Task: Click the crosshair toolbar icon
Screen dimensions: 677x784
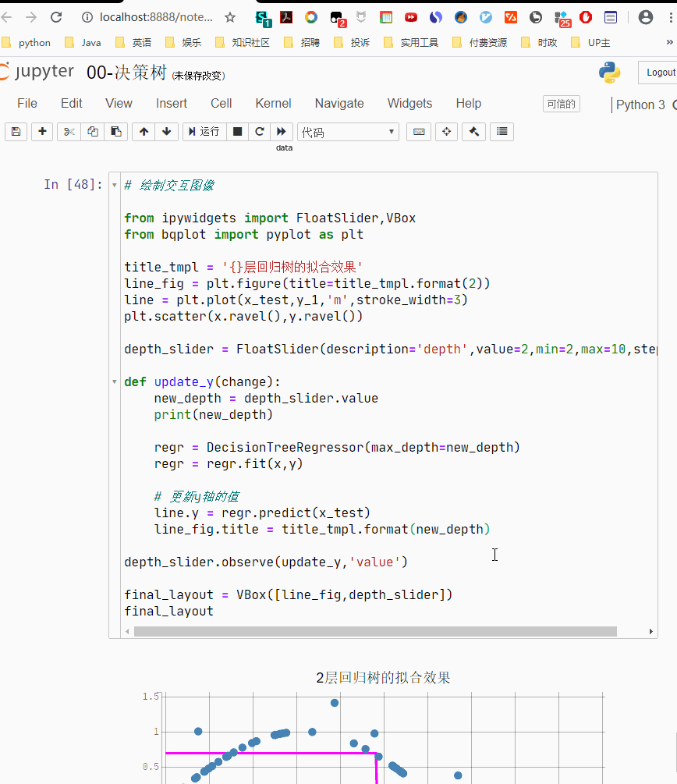Action: pos(446,132)
